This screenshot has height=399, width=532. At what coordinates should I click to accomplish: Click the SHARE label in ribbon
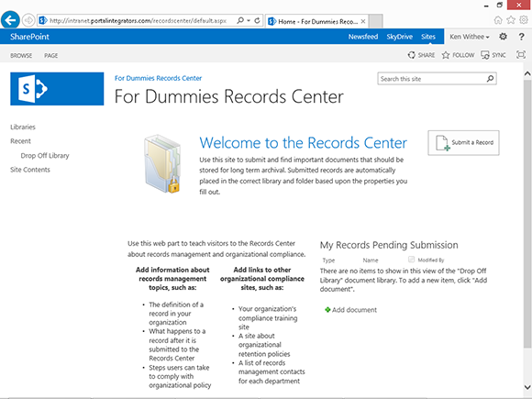pyautogui.click(x=427, y=55)
